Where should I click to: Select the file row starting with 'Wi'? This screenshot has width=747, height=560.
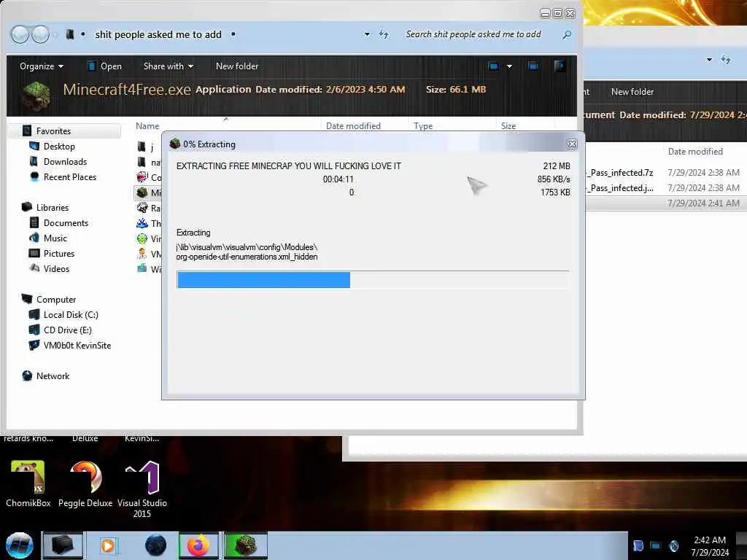pyautogui.click(x=148, y=269)
